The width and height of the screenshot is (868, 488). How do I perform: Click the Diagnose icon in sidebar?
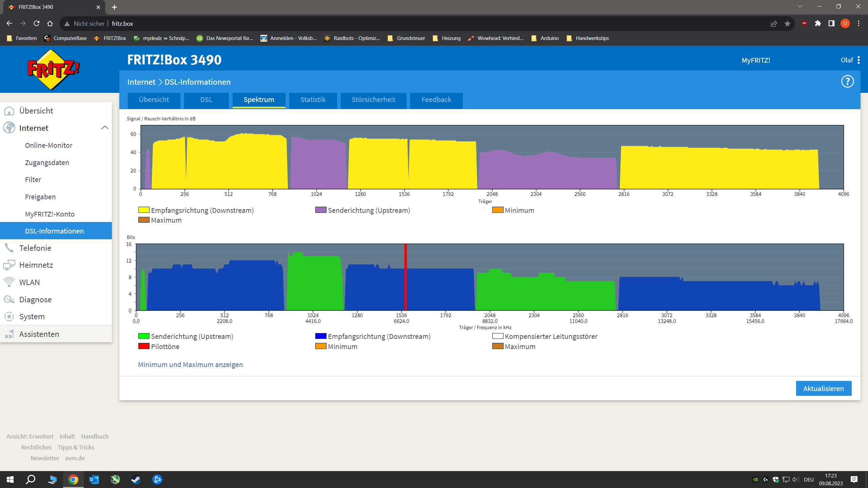point(9,299)
